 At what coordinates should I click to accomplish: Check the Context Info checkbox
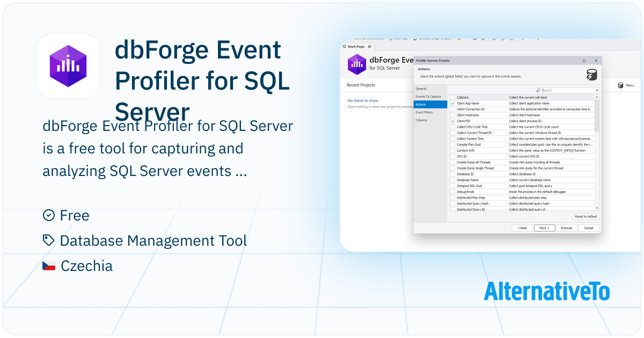point(452,150)
